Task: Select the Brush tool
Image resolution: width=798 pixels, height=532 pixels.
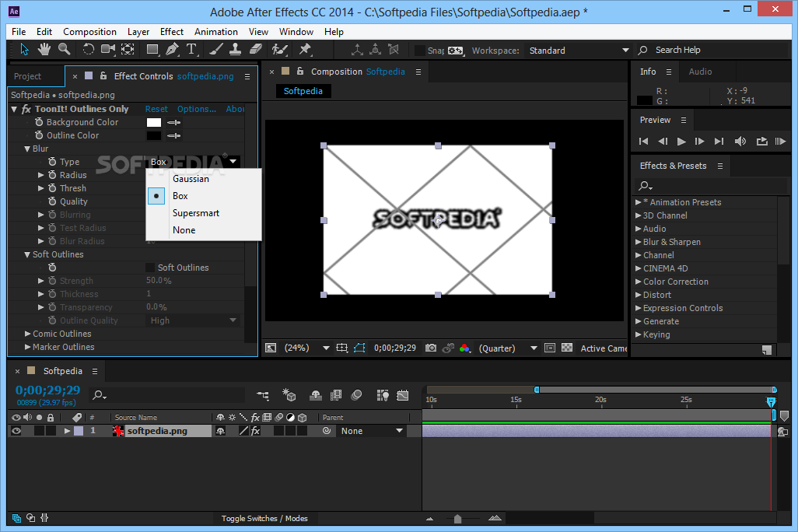Action: click(x=215, y=49)
